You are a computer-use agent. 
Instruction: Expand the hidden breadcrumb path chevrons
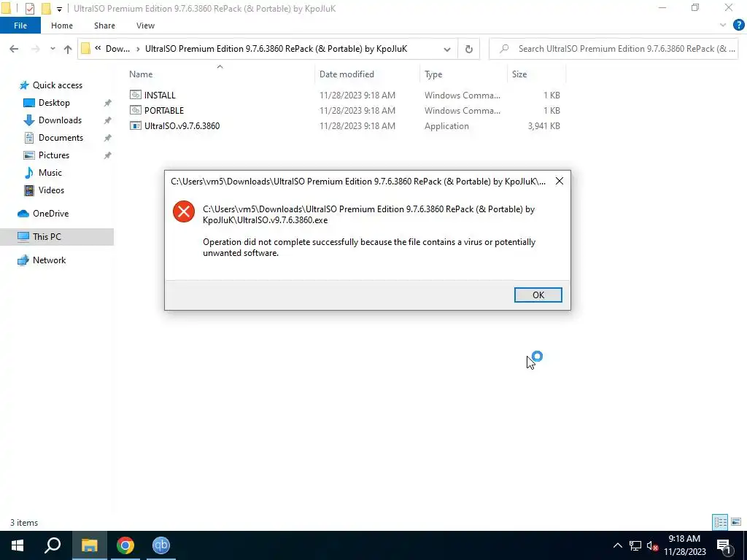click(98, 48)
